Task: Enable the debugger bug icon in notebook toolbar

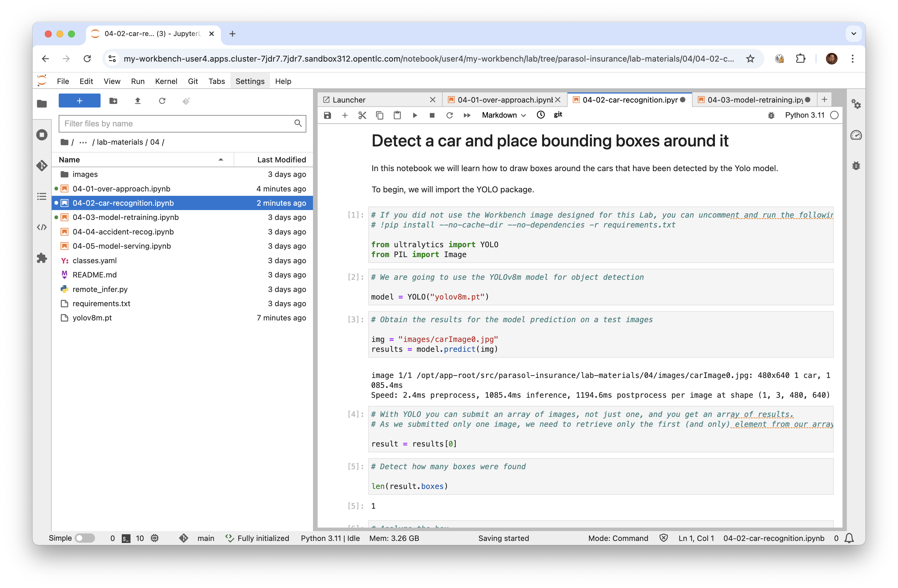Action: coord(771,115)
